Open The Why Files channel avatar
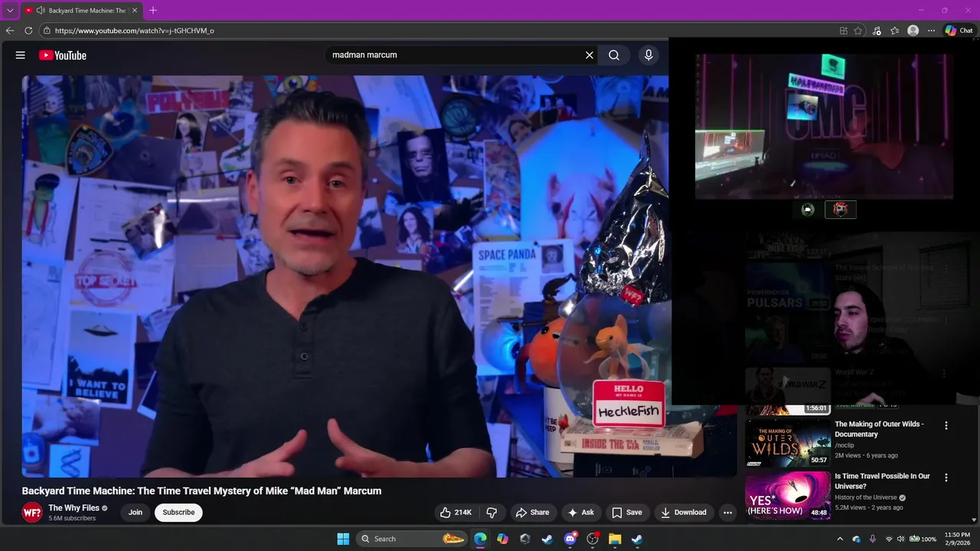This screenshot has width=980, height=551. [32, 513]
